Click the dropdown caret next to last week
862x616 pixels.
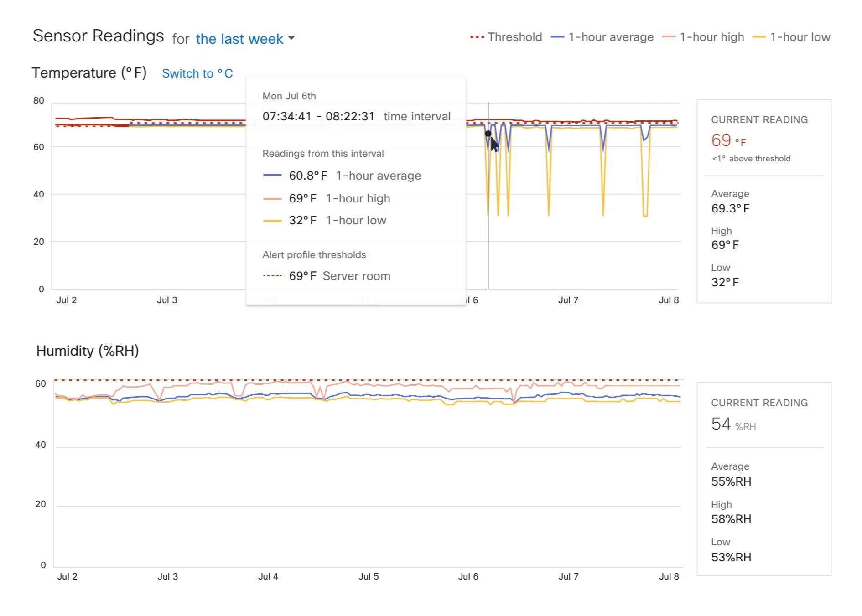[x=291, y=38]
